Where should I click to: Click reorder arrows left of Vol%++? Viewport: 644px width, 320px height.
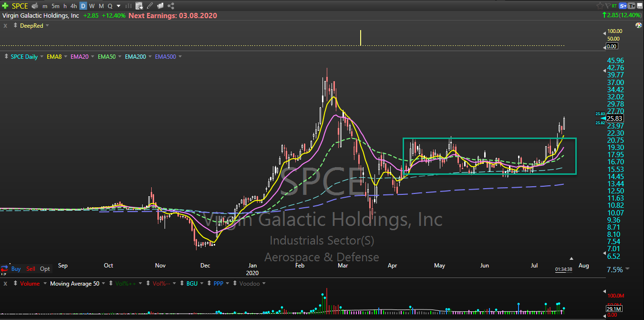tap(111, 283)
